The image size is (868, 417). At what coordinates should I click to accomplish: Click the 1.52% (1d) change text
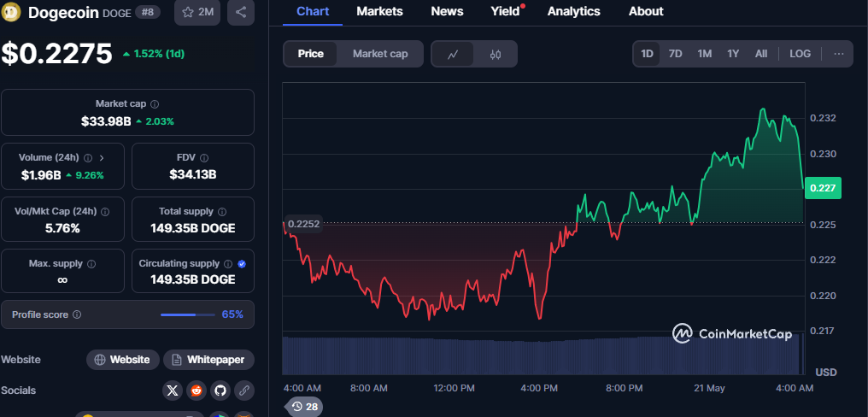(x=153, y=54)
